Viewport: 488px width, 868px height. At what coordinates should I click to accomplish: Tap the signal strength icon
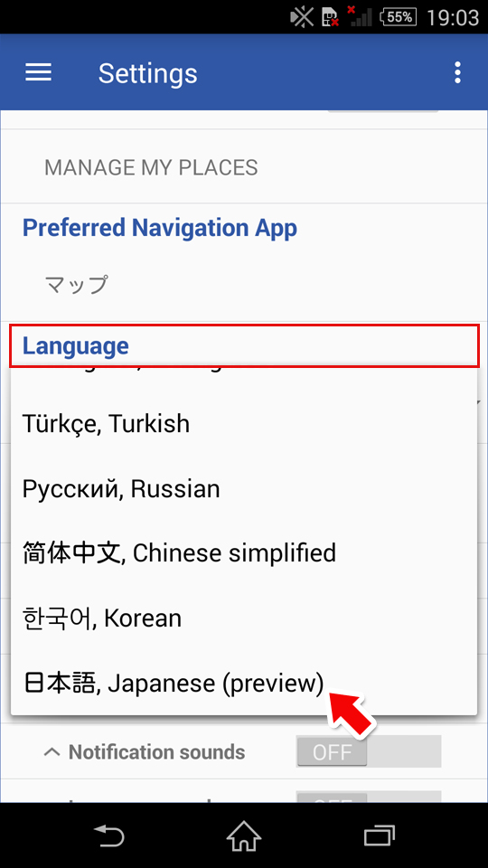pos(361,17)
